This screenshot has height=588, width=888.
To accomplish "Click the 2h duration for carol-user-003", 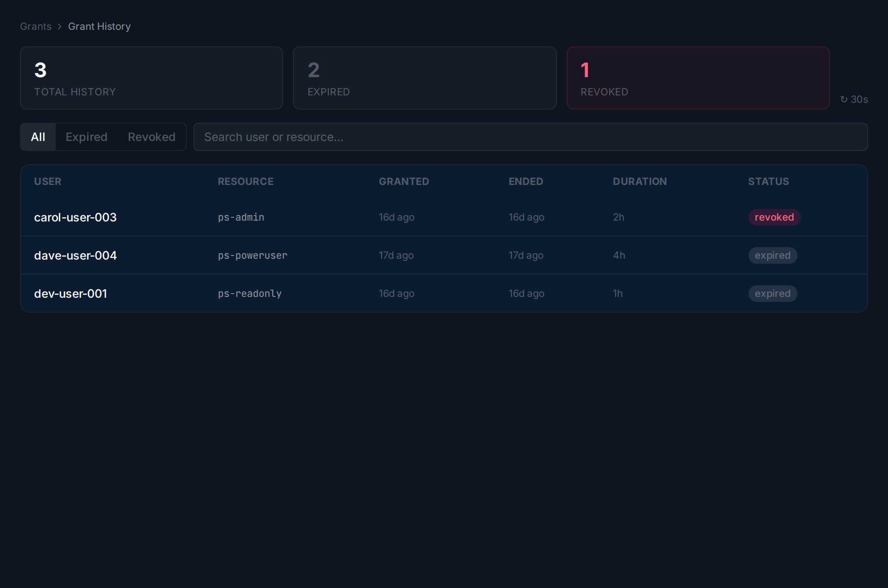I will (619, 217).
